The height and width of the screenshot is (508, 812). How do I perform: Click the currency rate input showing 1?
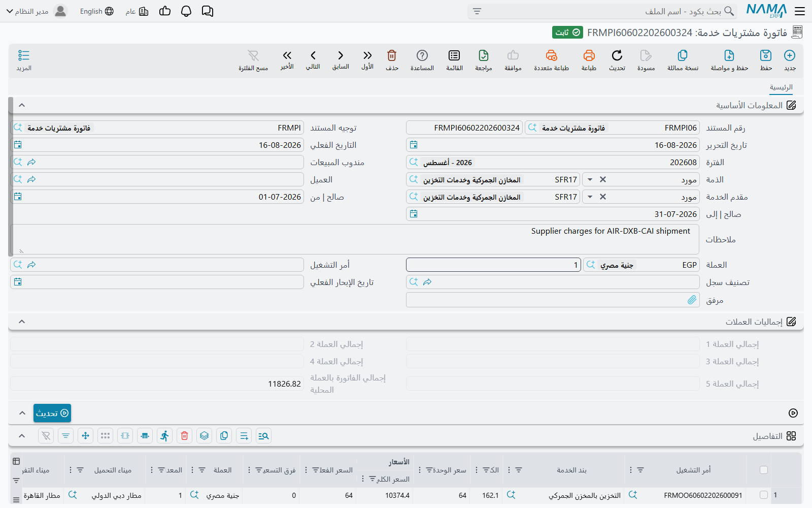pyautogui.click(x=493, y=265)
